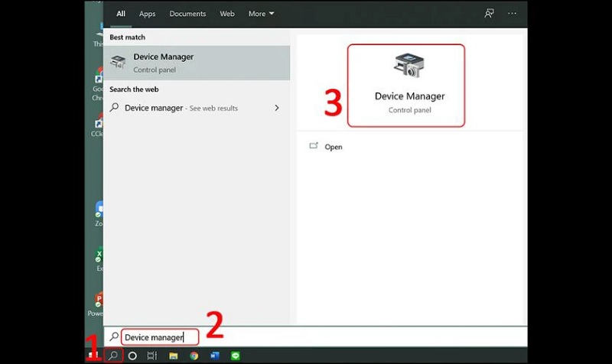Open Word from taskbar
Viewport: 612px width, 364px height.
[215, 356]
